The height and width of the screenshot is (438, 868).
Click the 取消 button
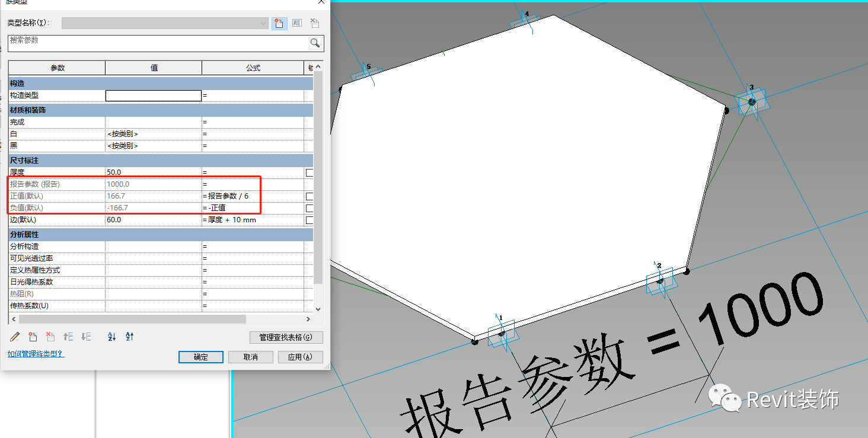251,357
